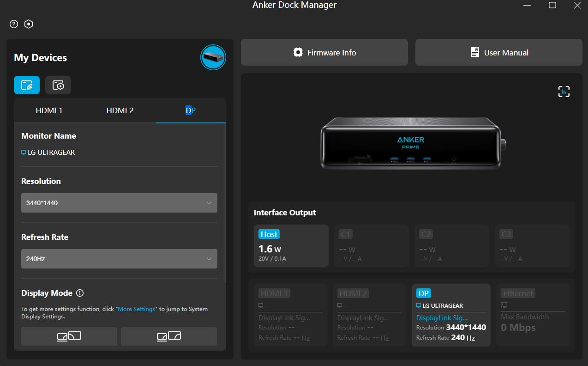Open the HDMI 1 tab

[x=49, y=110]
